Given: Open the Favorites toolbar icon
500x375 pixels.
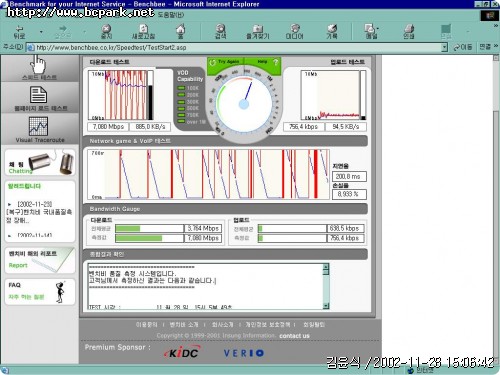Looking at the screenshot, I should tap(258, 29).
